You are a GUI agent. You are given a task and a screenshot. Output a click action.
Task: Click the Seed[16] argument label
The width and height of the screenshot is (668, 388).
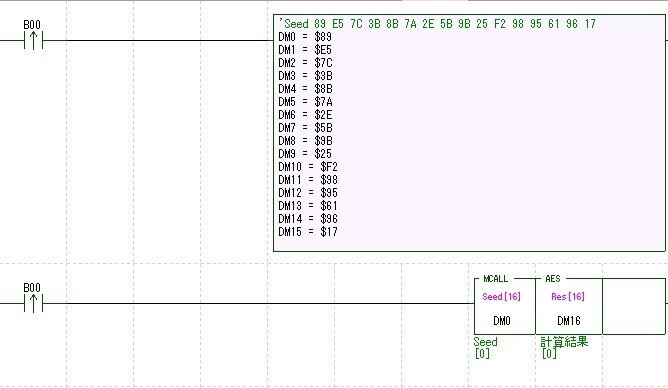(501, 297)
